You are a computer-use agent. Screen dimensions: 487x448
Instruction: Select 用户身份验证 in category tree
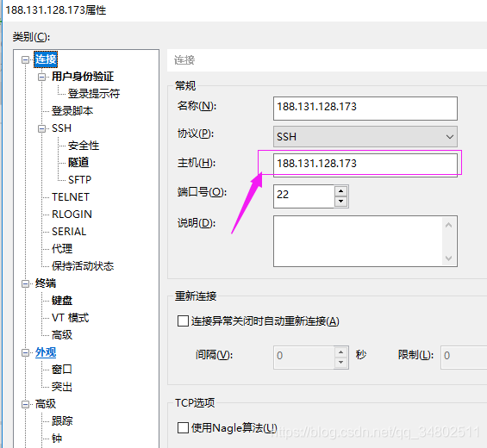click(x=83, y=77)
